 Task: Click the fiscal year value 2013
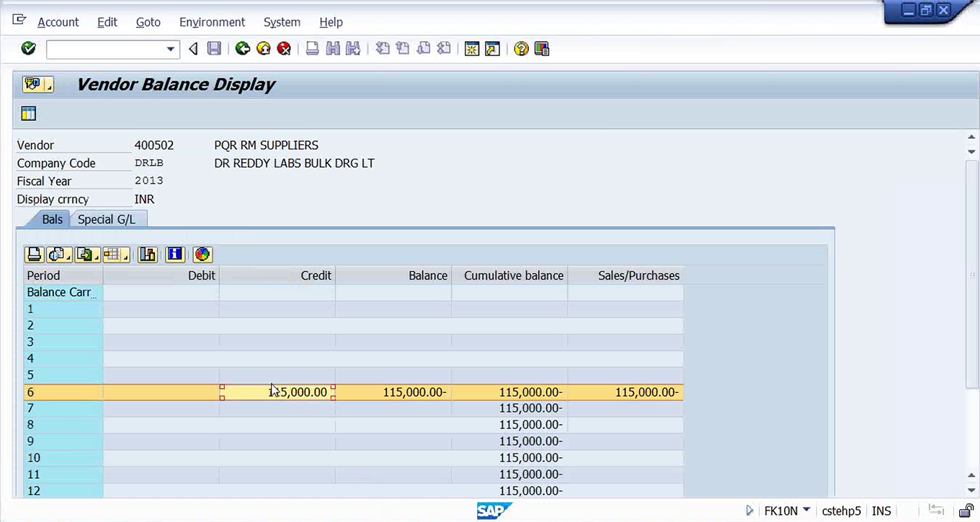tap(149, 181)
